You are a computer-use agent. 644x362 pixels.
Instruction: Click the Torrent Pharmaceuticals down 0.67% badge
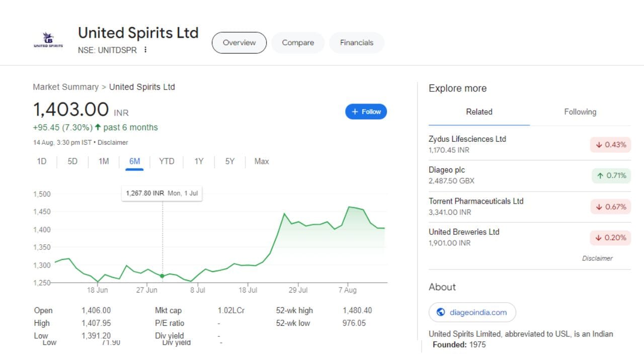click(610, 207)
